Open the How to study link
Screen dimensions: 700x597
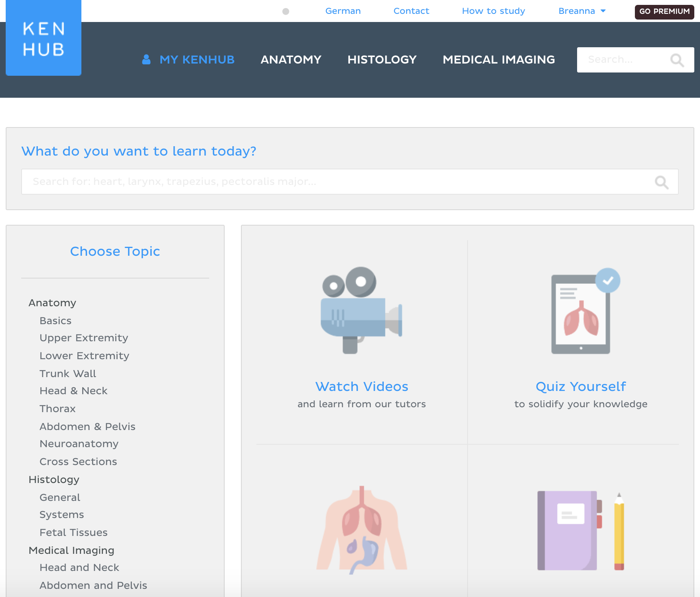tap(494, 11)
